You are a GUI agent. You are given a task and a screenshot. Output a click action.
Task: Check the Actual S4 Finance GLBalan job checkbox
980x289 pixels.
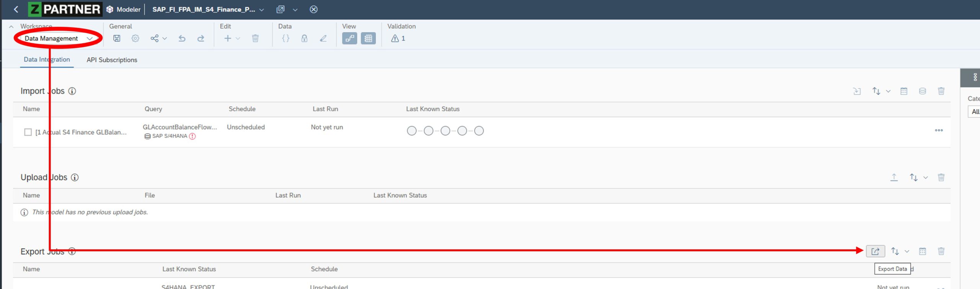[x=28, y=132]
